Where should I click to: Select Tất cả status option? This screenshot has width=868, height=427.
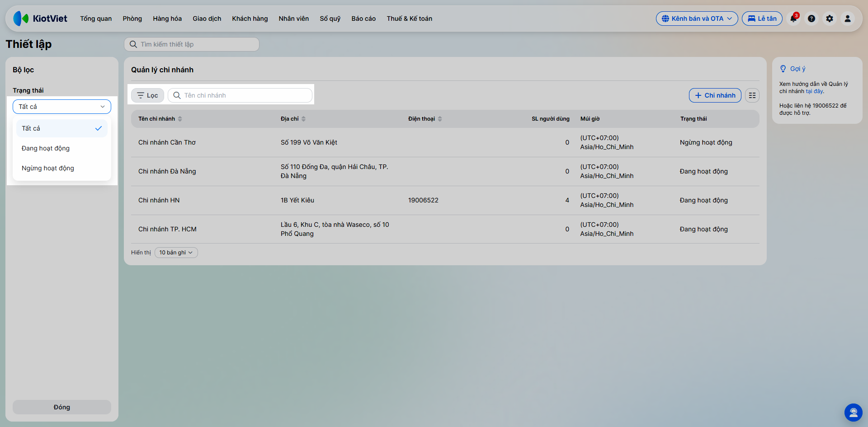62,128
